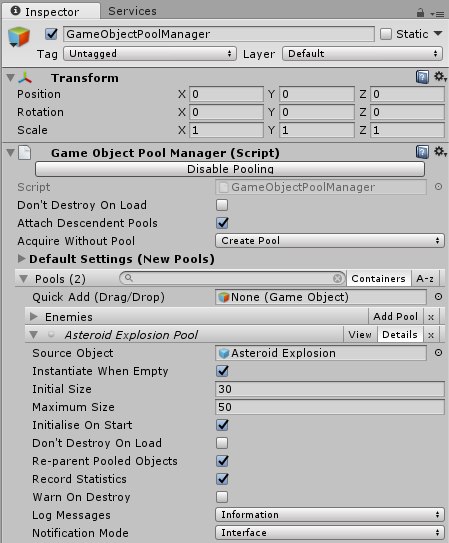This screenshot has width=449, height=543.
Task: Toggle manager Don't Destroy On Load checkbox
Action: [222, 205]
